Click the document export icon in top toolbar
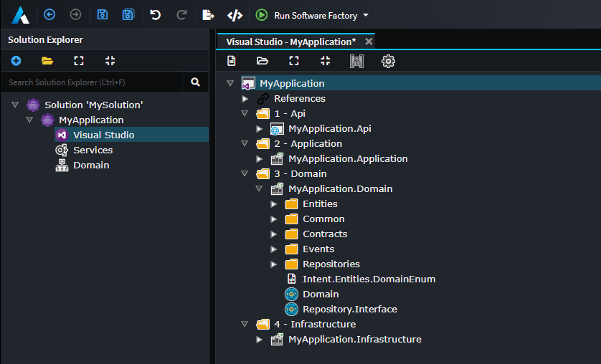This screenshot has width=601, height=364. click(x=208, y=15)
